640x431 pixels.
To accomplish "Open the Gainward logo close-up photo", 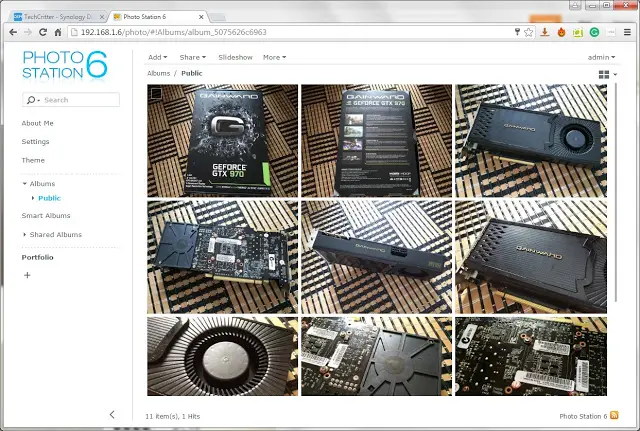I will tap(531, 257).
